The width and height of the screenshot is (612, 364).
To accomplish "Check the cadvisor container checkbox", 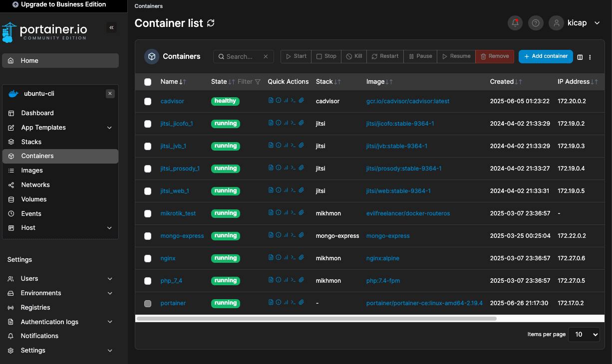I will 148,101.
